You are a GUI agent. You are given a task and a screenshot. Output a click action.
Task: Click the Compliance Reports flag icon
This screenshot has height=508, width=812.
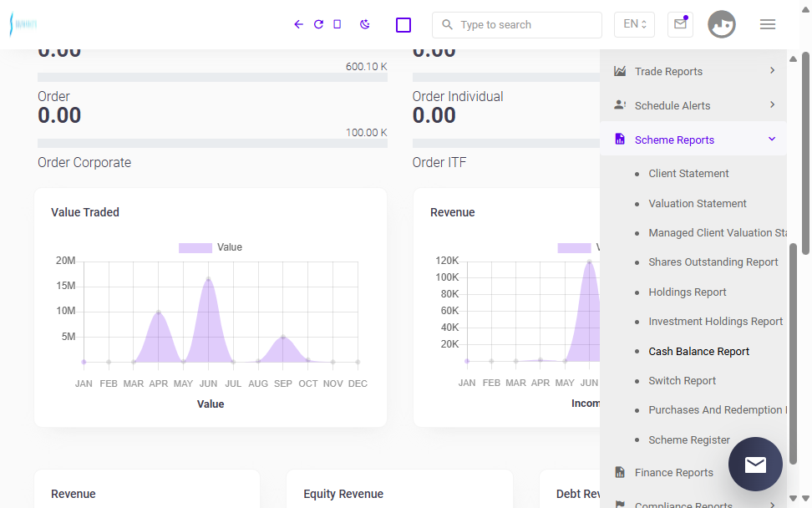click(x=620, y=505)
